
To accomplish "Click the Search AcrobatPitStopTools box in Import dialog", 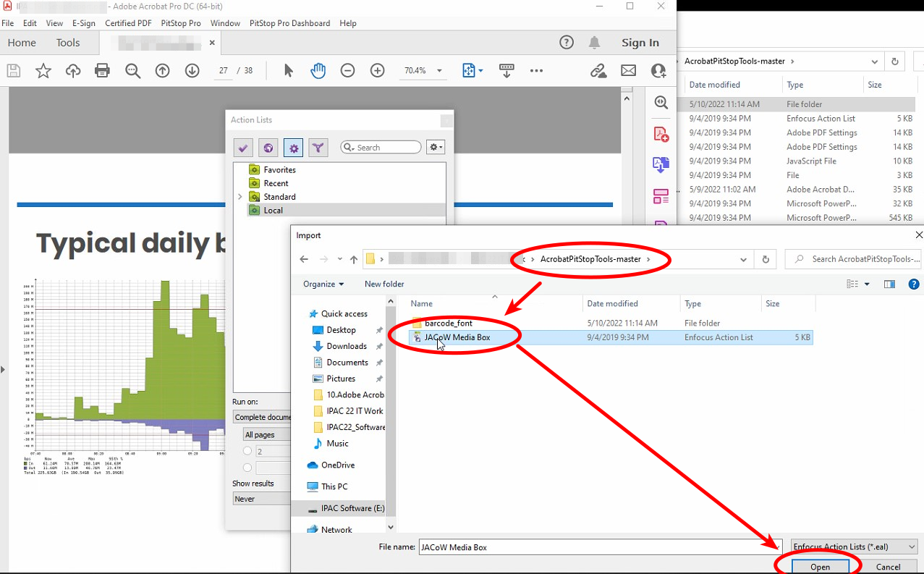I will coord(853,259).
